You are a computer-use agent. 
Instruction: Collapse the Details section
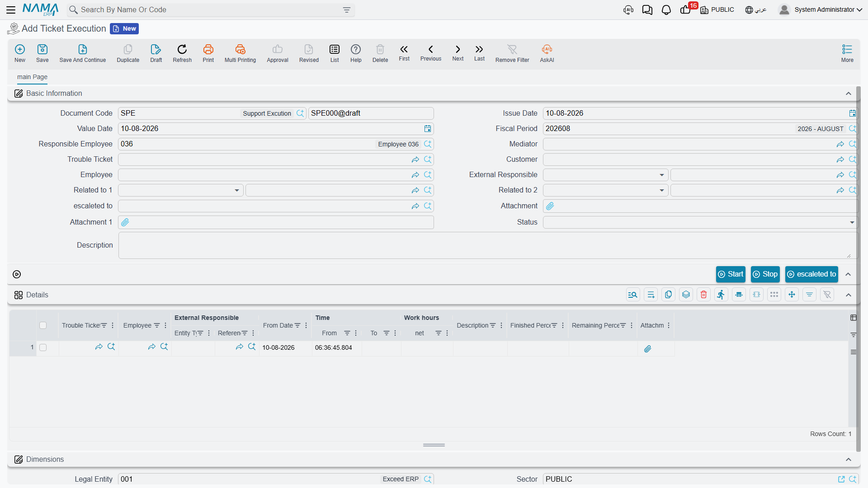[848, 295]
